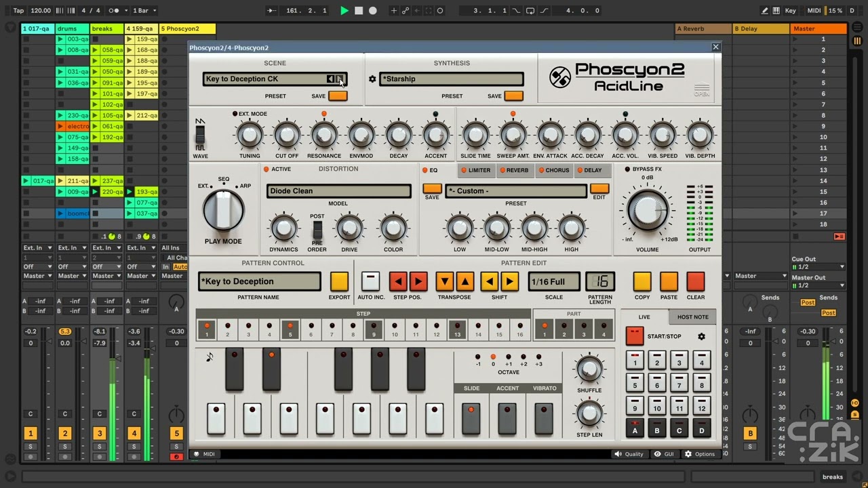
Task: Move step position right arrow
Action: tap(418, 281)
